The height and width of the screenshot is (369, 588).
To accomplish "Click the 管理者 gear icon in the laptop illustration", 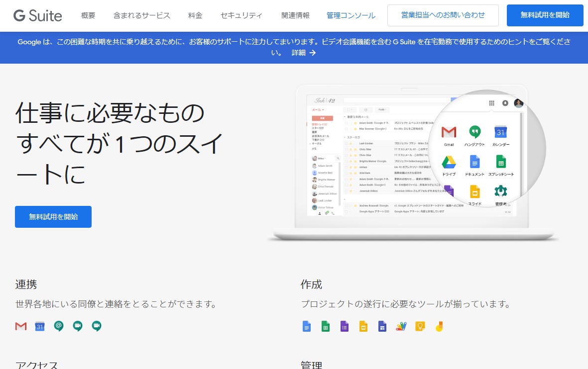I will (501, 191).
